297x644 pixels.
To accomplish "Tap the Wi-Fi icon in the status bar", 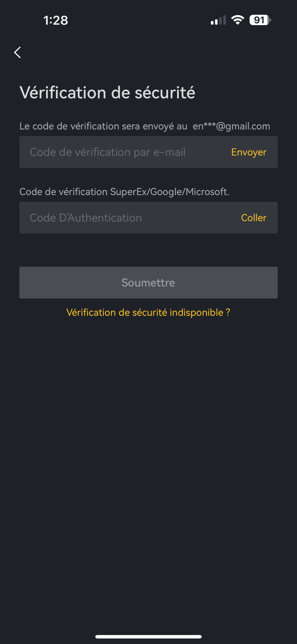I will click(238, 20).
